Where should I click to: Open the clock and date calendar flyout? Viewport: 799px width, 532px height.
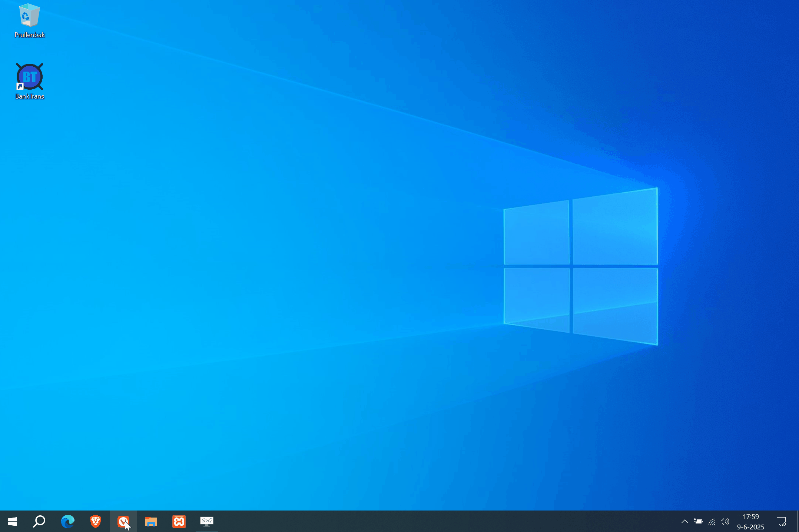tap(750, 522)
